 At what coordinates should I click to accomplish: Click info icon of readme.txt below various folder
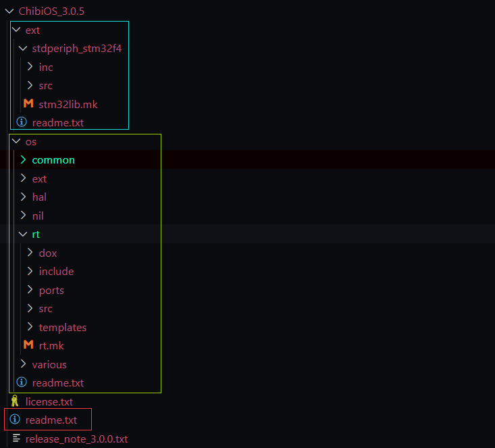(22, 382)
